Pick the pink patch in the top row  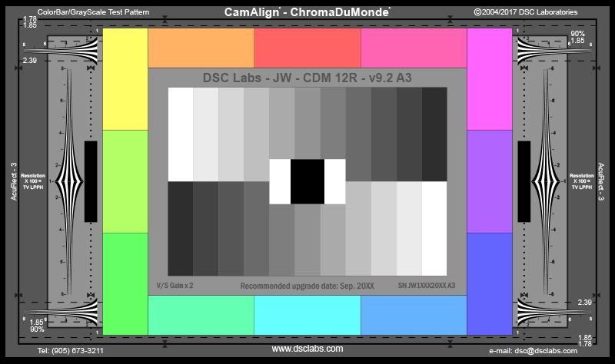pos(414,48)
